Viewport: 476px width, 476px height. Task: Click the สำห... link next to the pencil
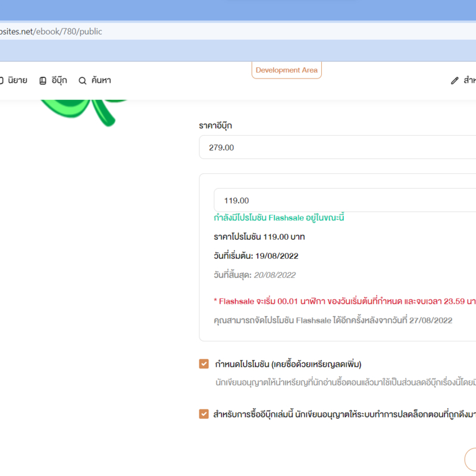pyautogui.click(x=469, y=80)
